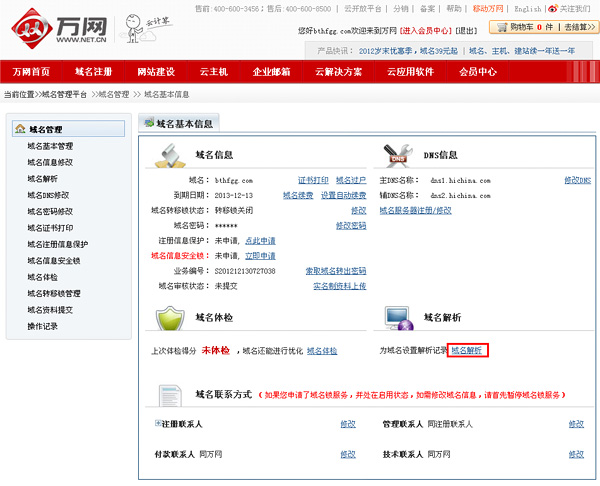Click the 设置自动续费 link
Image resolution: width=600 pixels, height=486 pixels.
[x=343, y=196]
